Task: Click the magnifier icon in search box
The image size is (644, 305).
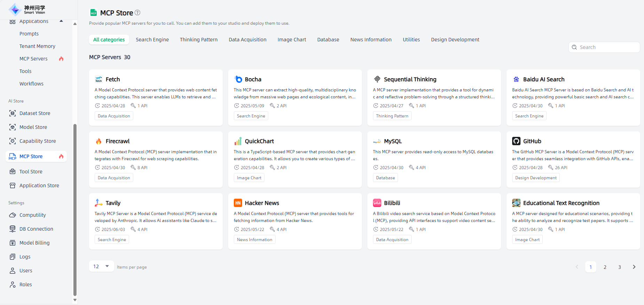Action: coord(574,47)
